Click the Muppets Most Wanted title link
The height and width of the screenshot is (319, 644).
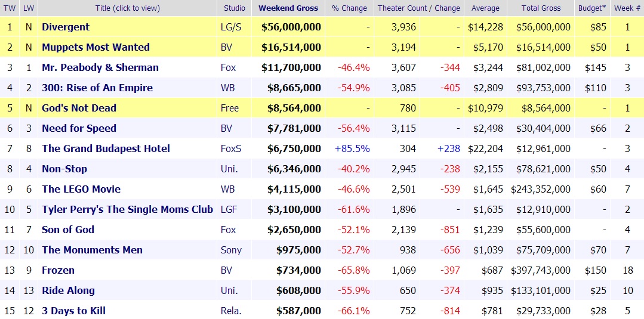[95, 47]
